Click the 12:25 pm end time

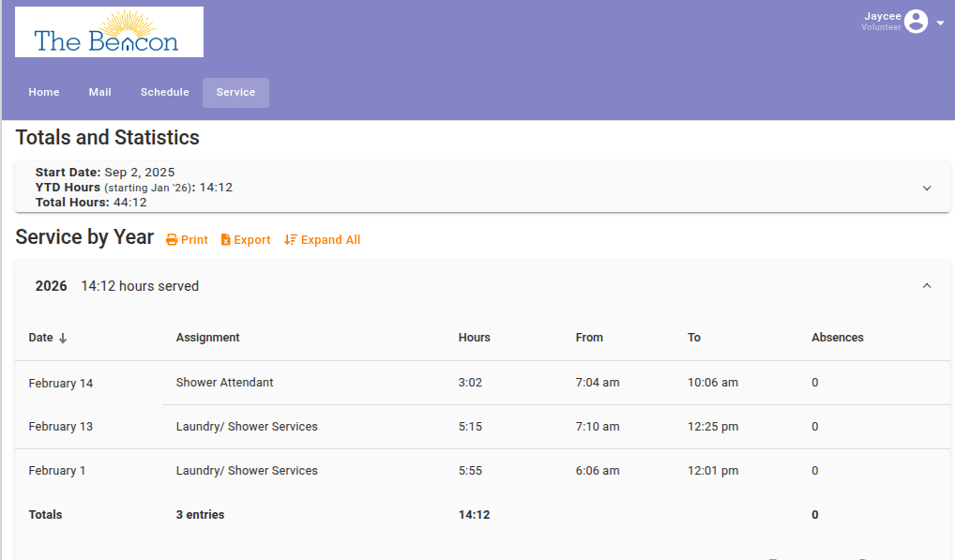click(713, 427)
